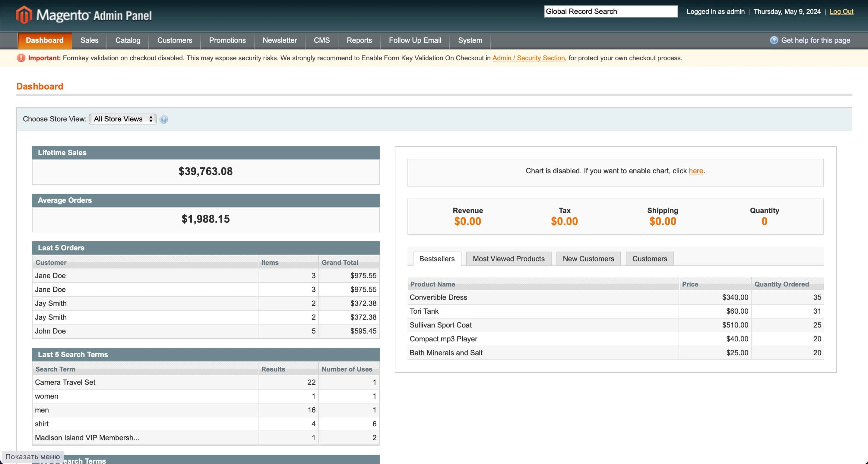The width and height of the screenshot is (868, 464).
Task: Click the Important warning alert icon
Action: pos(21,58)
